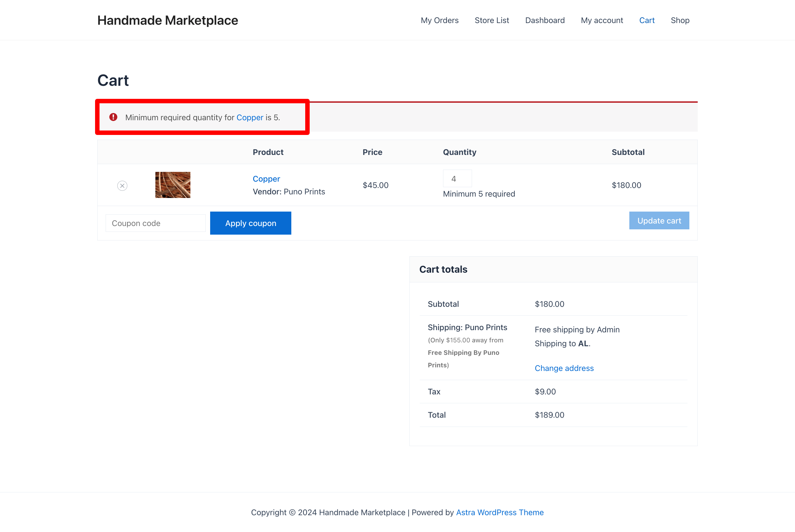This screenshot has height=532, width=795.
Task: Click the Copper product thumbnail image
Action: click(x=173, y=185)
